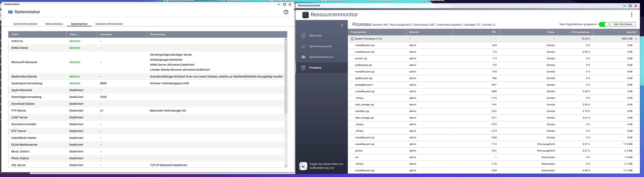Select the SQL Server row

tap(146, 165)
